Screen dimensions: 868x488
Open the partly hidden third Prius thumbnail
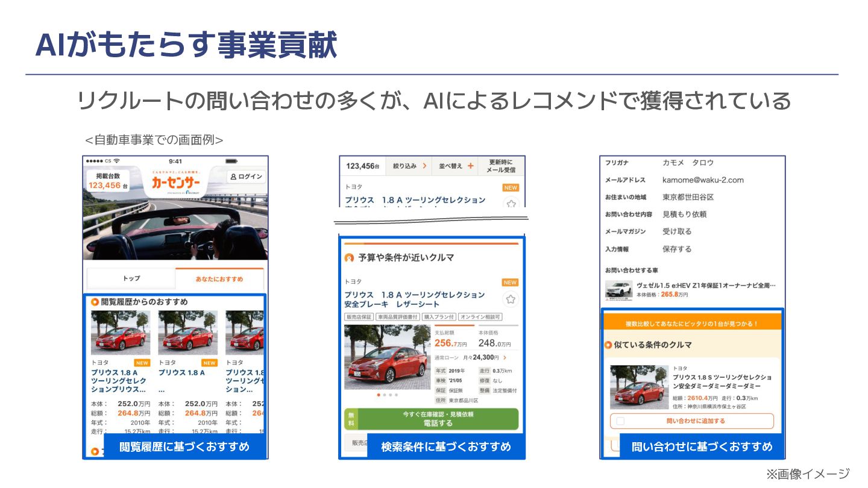(x=245, y=333)
